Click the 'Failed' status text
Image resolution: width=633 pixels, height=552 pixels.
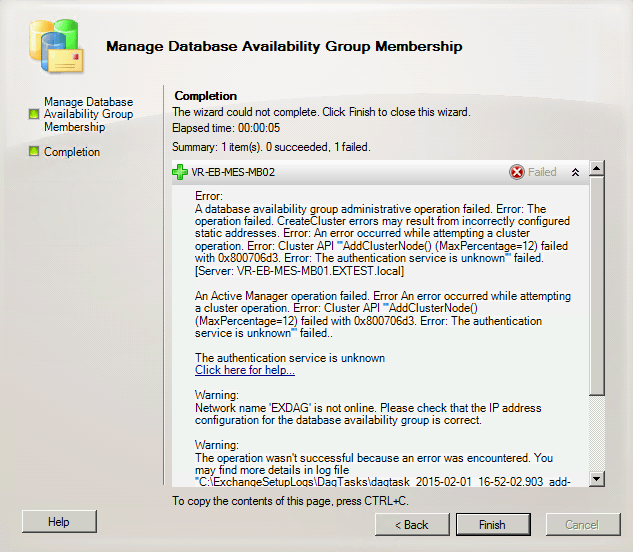pyautogui.click(x=542, y=172)
